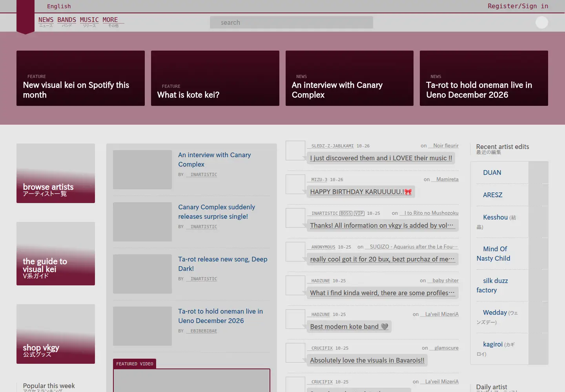Open glamscure link on comment
The height and width of the screenshot is (392, 565).
pyautogui.click(x=444, y=348)
